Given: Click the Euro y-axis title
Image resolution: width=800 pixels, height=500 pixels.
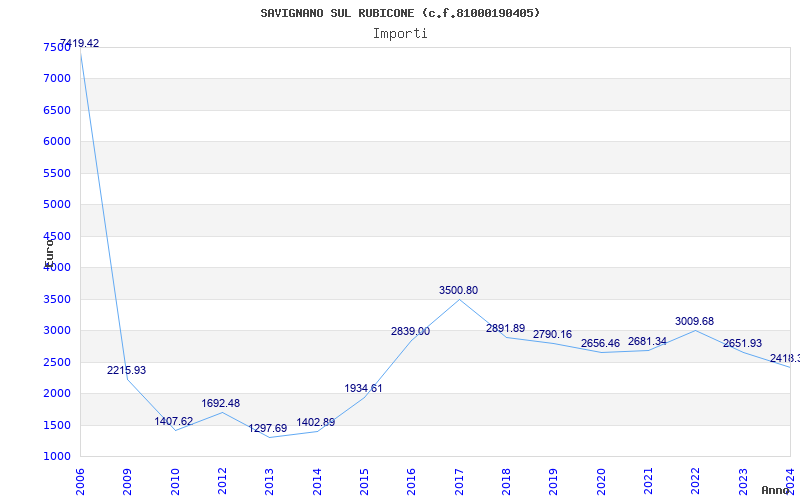Looking at the screenshot, I should click(x=49, y=251).
